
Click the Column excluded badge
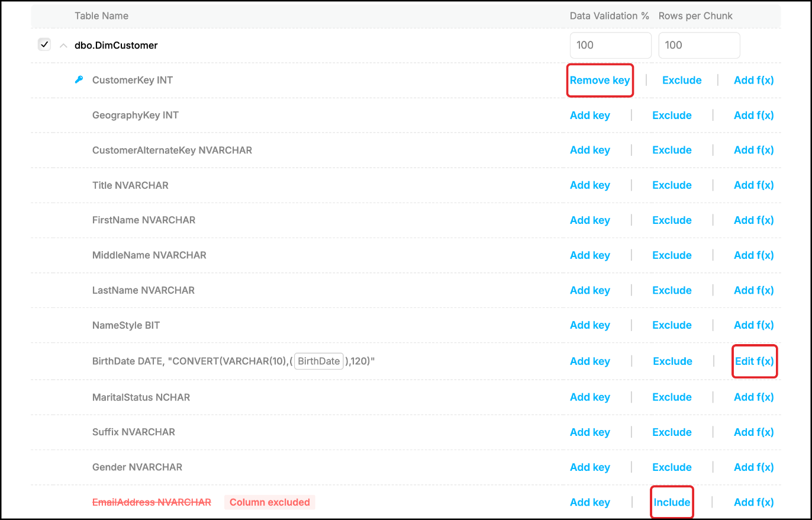(270, 502)
